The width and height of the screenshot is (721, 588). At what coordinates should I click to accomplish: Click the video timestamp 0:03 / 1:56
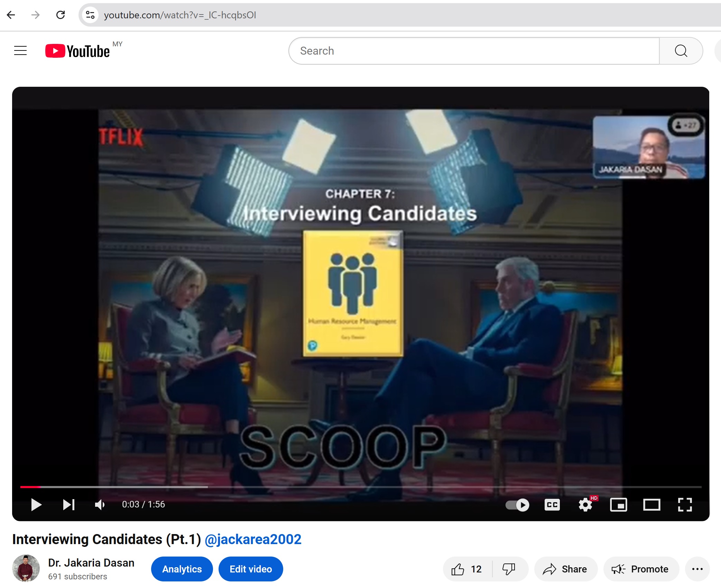click(143, 505)
